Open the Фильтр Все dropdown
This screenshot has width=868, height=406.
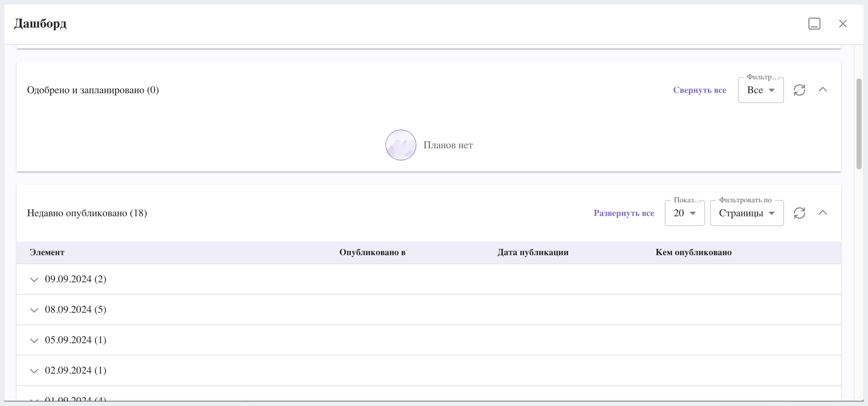[x=760, y=90]
